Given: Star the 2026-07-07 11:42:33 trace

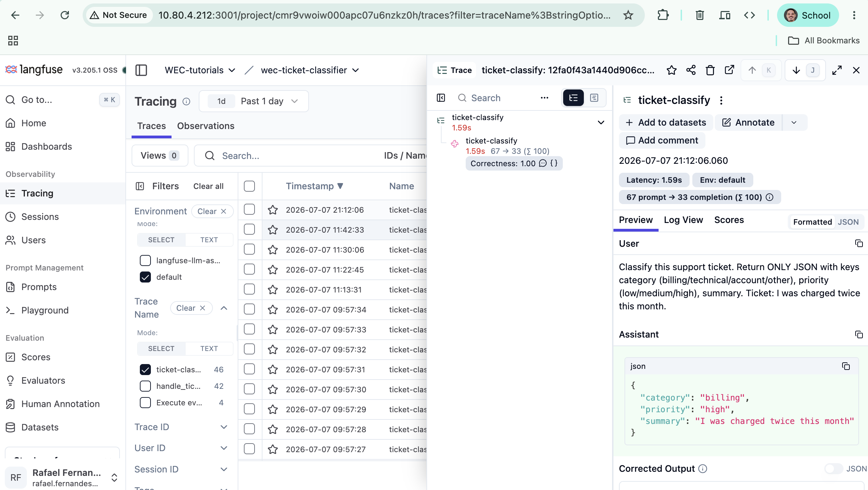Looking at the screenshot, I should click(x=273, y=230).
